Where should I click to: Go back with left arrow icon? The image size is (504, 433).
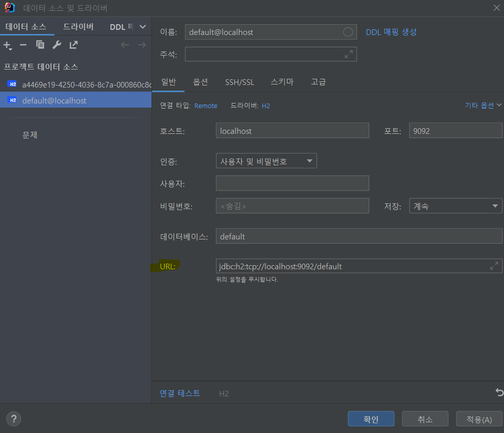125,45
